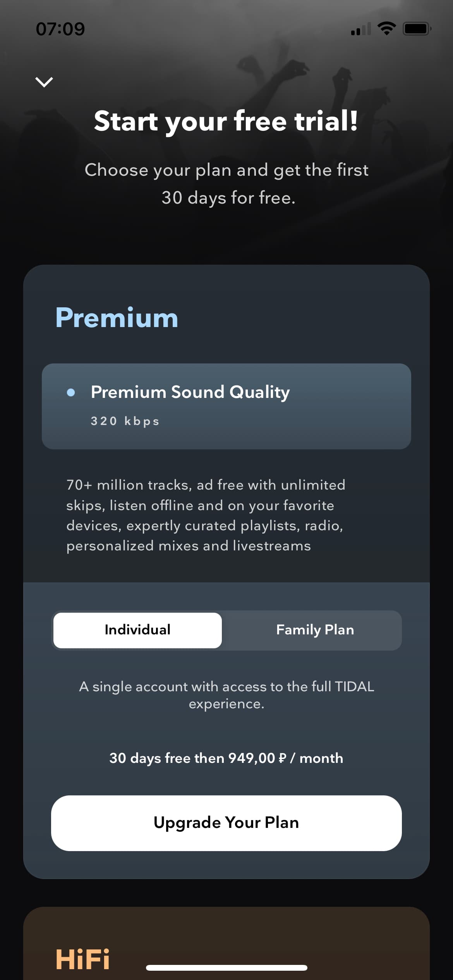
Task: Tap the Start your free trial heading
Action: (x=226, y=121)
